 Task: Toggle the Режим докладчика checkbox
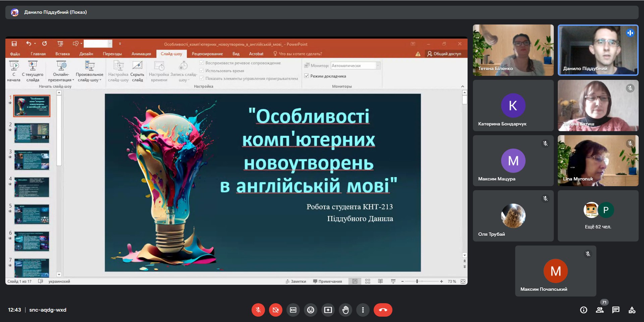pos(307,76)
